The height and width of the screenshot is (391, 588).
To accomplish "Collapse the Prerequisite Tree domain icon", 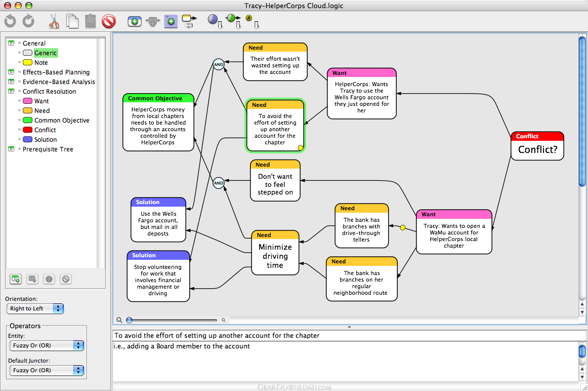I will 11,149.
